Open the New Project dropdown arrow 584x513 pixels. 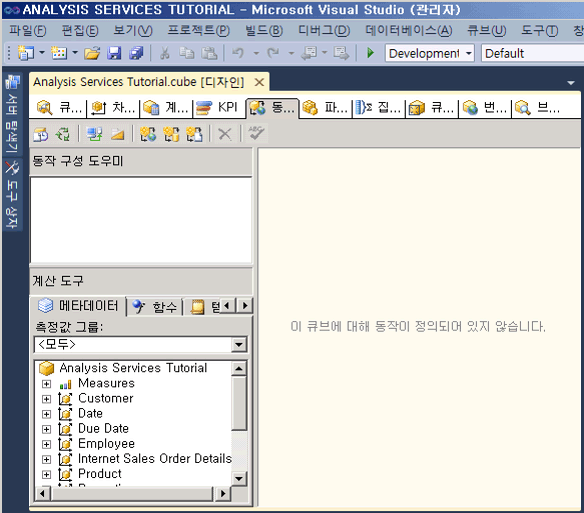42,53
